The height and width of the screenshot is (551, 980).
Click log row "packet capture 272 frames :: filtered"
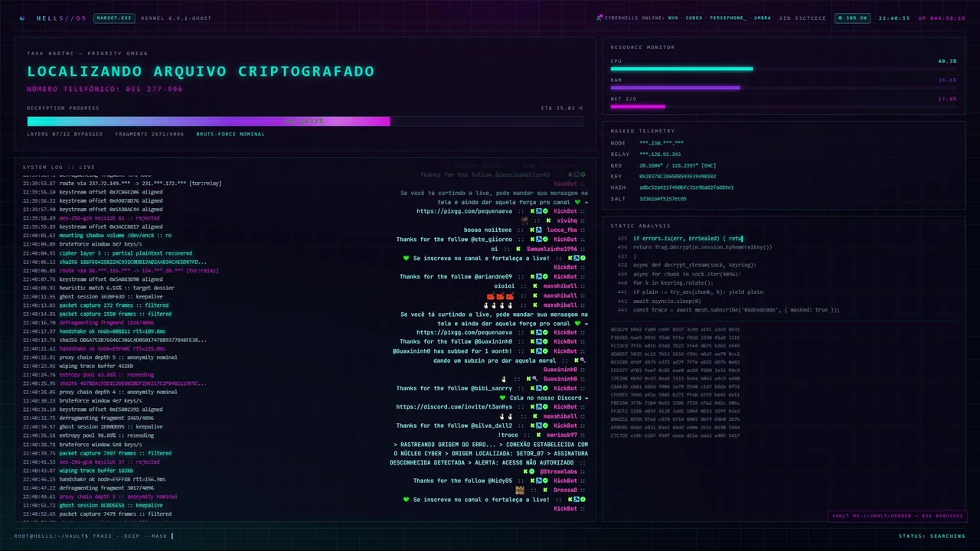97,305
